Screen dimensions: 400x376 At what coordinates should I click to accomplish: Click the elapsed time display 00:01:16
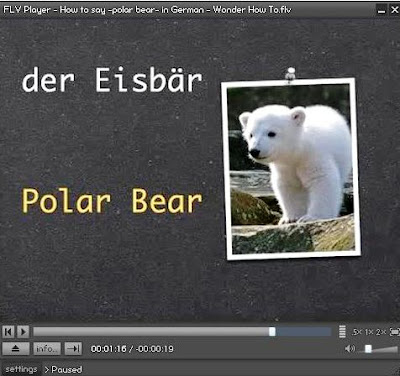[109, 349]
